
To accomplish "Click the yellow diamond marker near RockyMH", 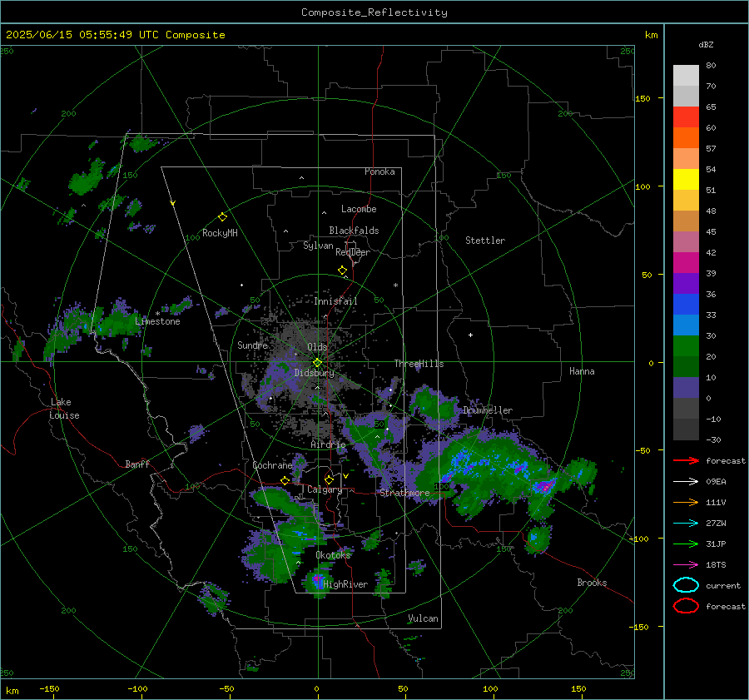I will coord(222,217).
